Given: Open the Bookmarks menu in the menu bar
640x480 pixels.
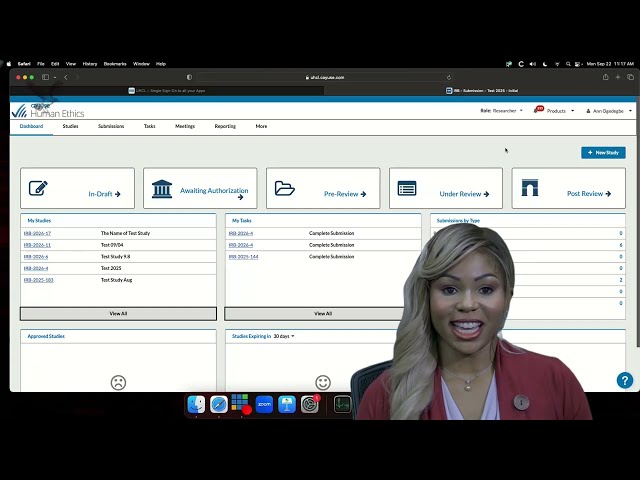Looking at the screenshot, I should [115, 64].
